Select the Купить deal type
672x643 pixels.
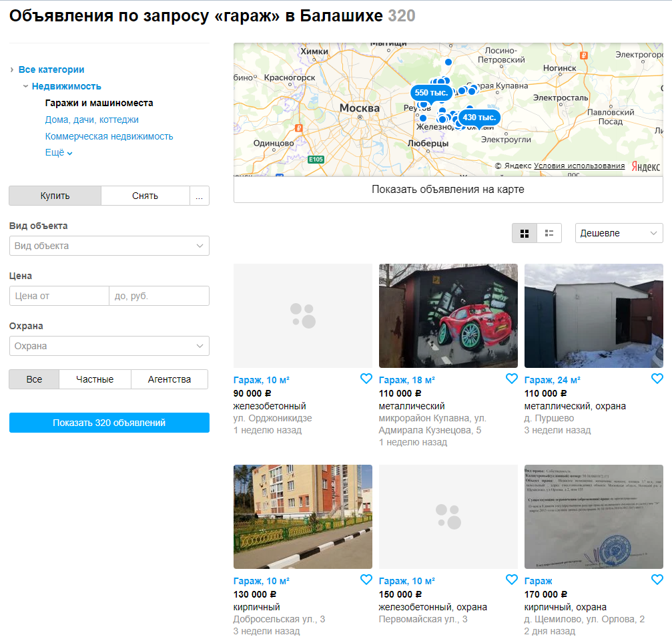tap(55, 196)
